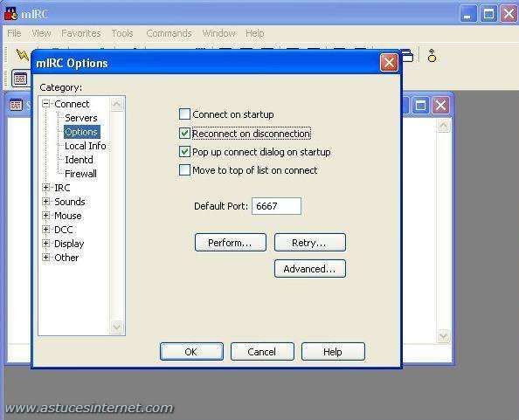Image resolution: width=519 pixels, height=420 pixels.
Task: Enable Connect on startup checkbox
Action: tap(184, 114)
